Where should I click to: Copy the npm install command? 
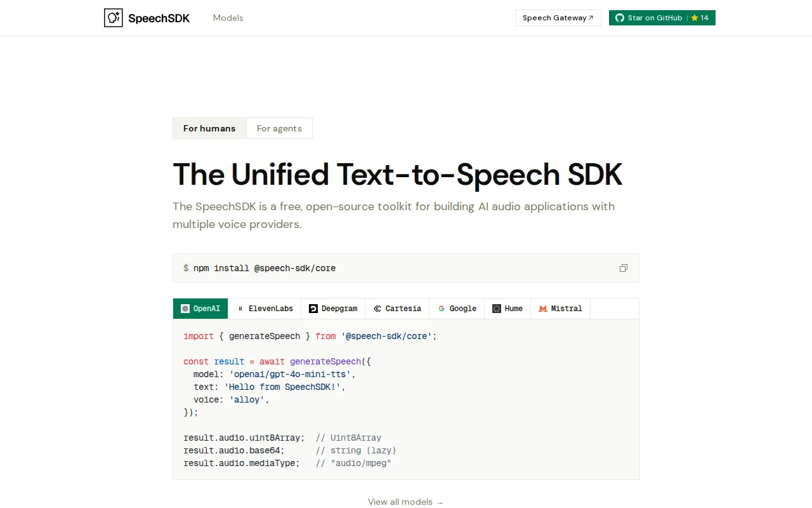(624, 268)
